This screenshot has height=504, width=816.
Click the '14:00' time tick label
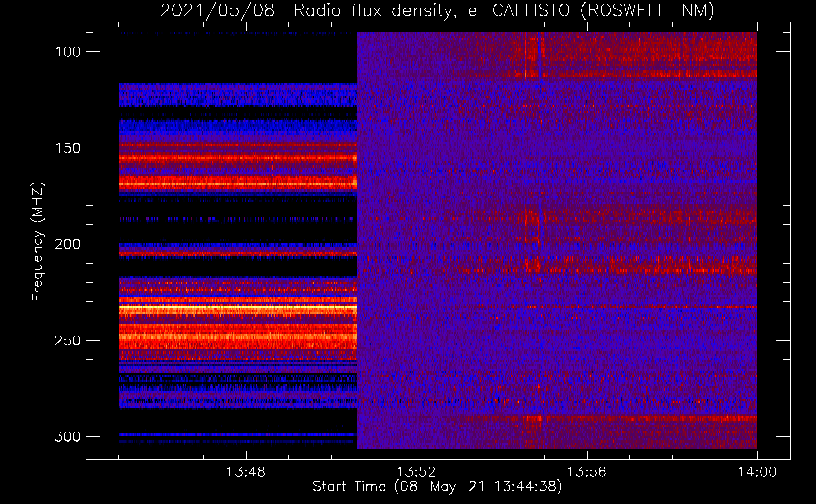coord(757,472)
